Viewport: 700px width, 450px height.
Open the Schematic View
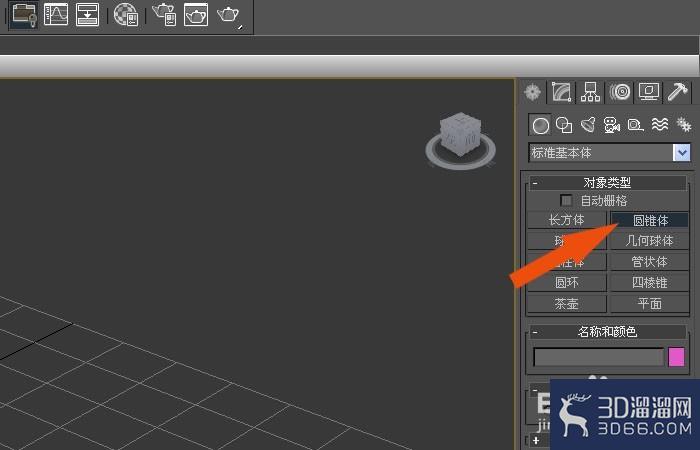pos(88,14)
